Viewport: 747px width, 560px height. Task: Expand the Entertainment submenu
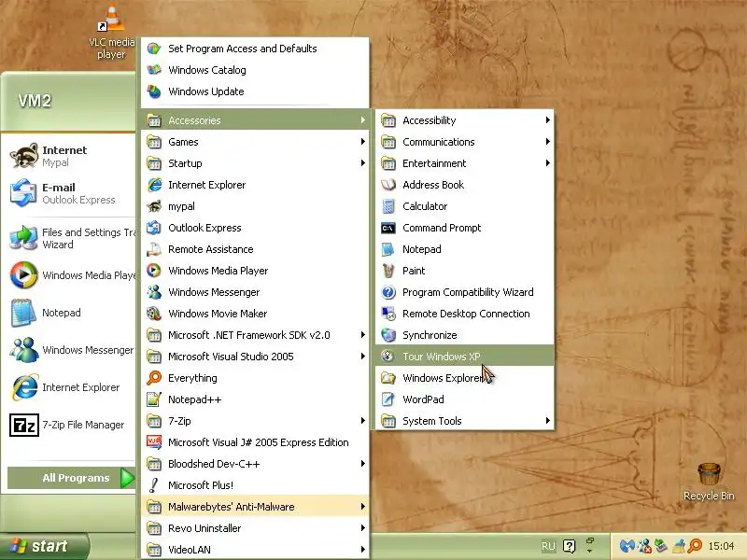coord(464,163)
